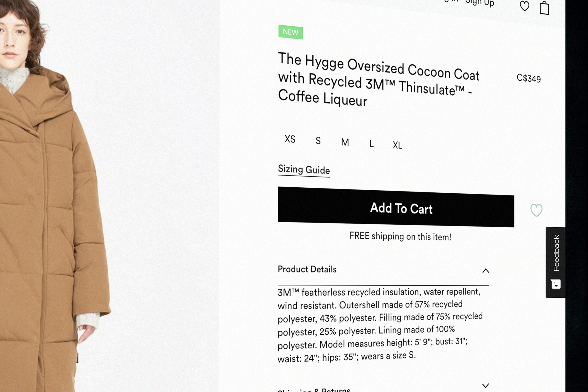
Task: Expand Shipping & Returns with the down chevron
Action: (486, 386)
